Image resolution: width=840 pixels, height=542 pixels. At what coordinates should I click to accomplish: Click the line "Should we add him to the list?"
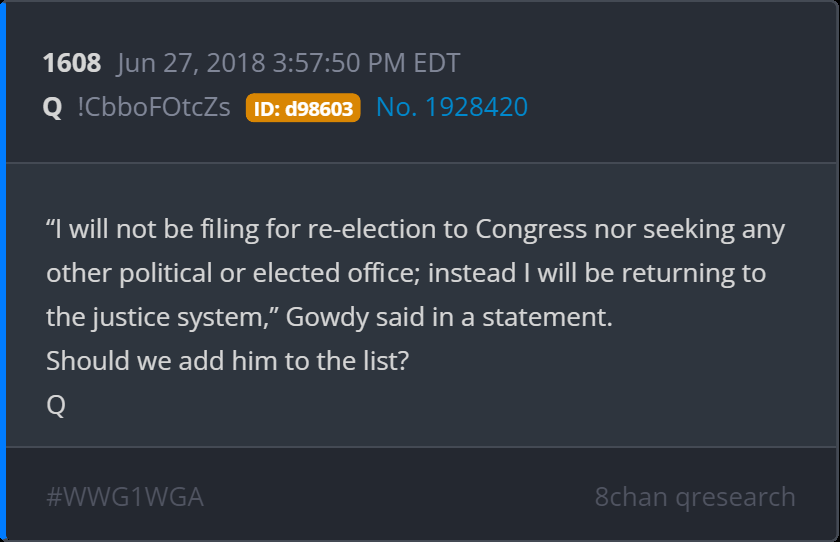[227, 362]
